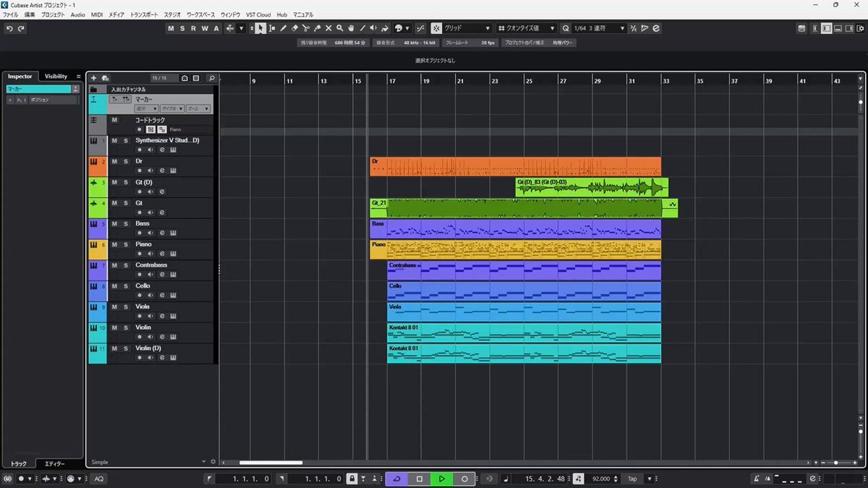This screenshot has width=868, height=488.
Task: Click the tempo value field 92.000
Action: pyautogui.click(x=602, y=479)
